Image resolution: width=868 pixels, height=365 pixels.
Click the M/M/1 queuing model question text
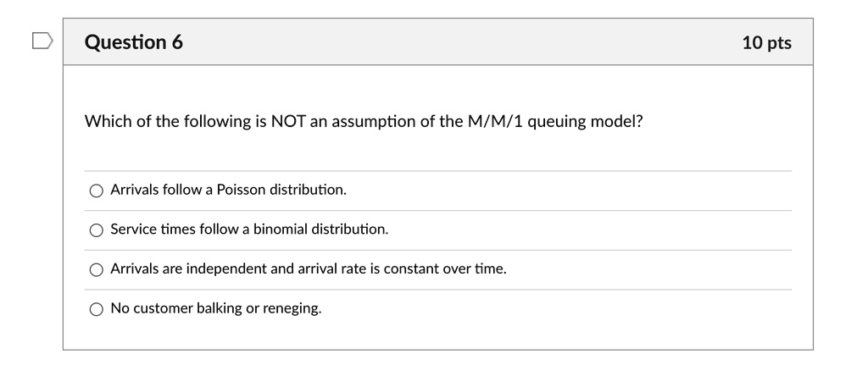[x=364, y=121]
